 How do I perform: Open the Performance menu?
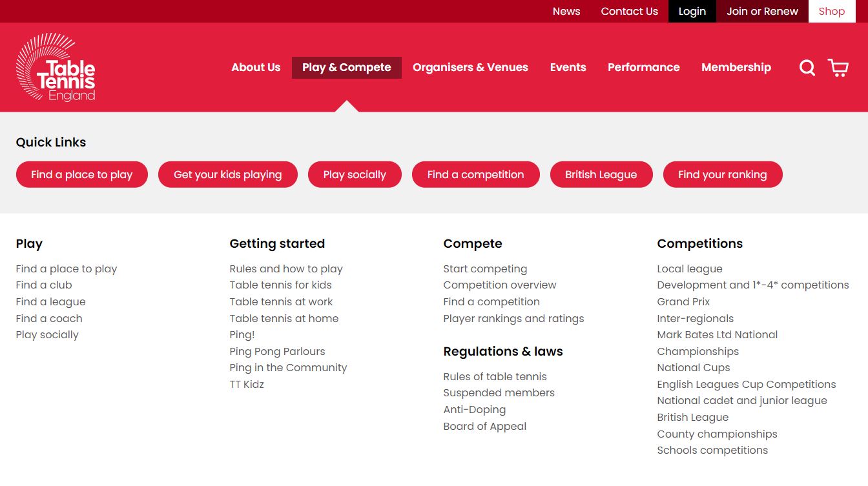(644, 67)
